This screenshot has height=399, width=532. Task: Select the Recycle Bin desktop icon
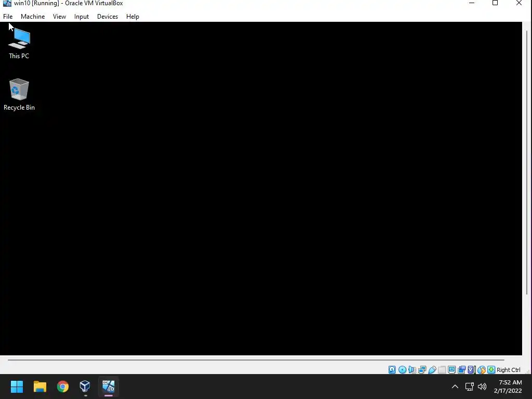19,95
